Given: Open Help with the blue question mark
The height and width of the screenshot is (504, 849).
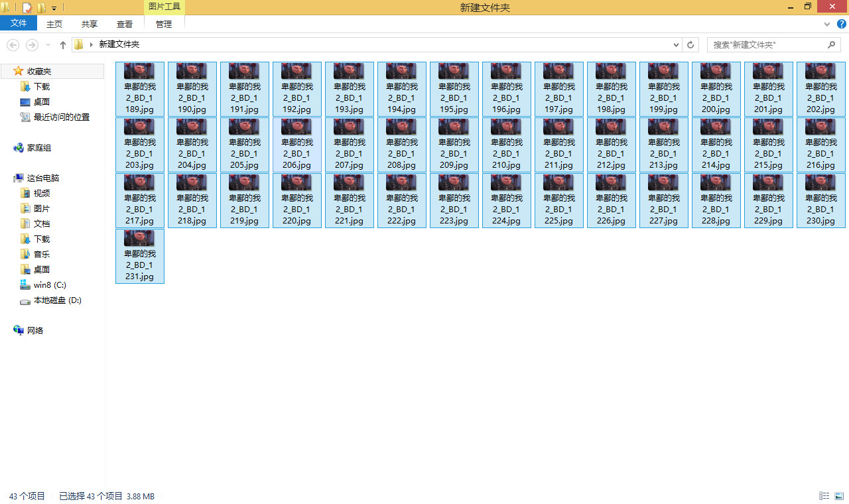Looking at the screenshot, I should 842,24.
